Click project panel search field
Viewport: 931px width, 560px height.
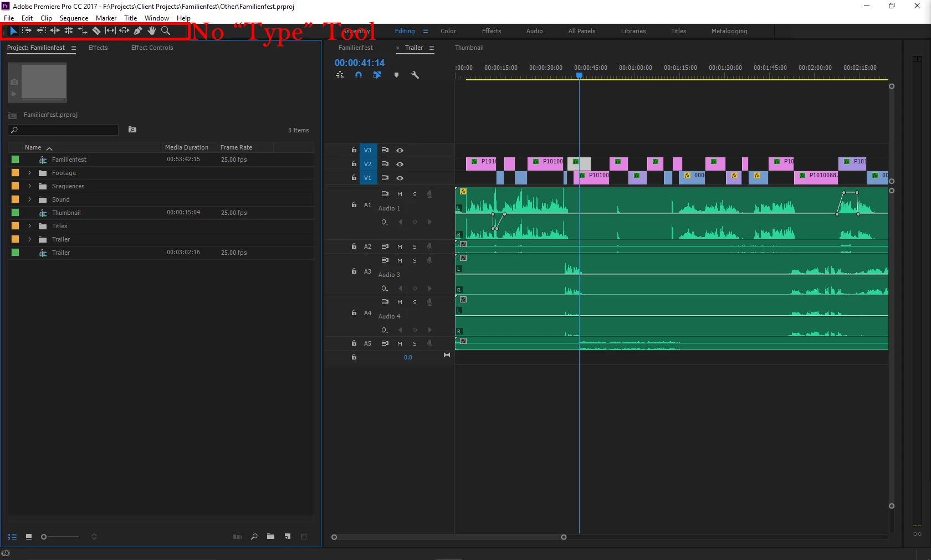[63, 130]
